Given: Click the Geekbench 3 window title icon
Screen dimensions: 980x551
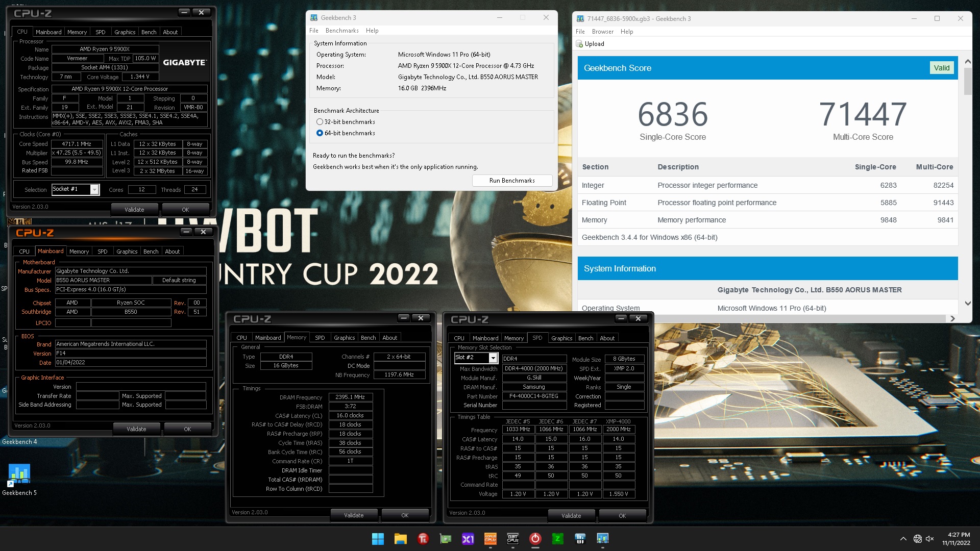Looking at the screenshot, I should tap(314, 18).
